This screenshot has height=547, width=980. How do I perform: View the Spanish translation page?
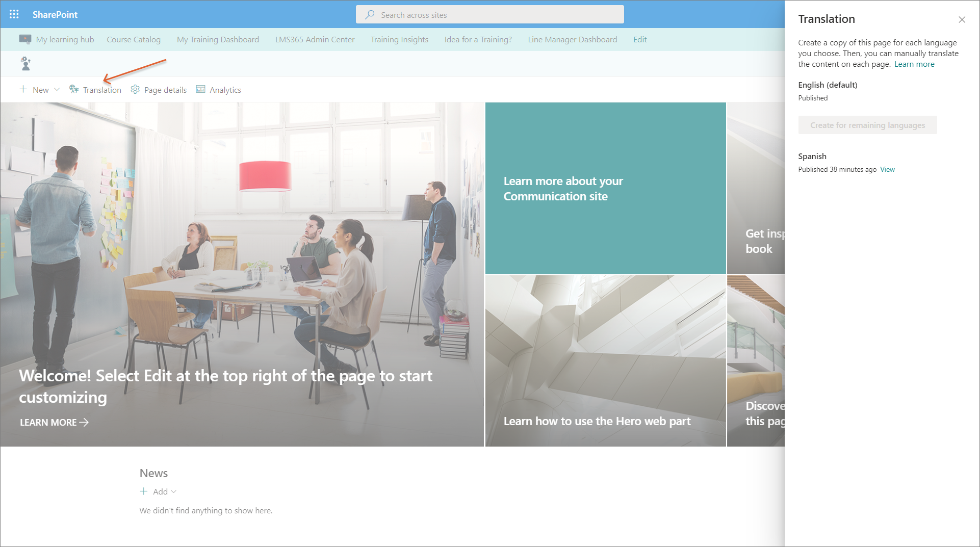tap(887, 169)
